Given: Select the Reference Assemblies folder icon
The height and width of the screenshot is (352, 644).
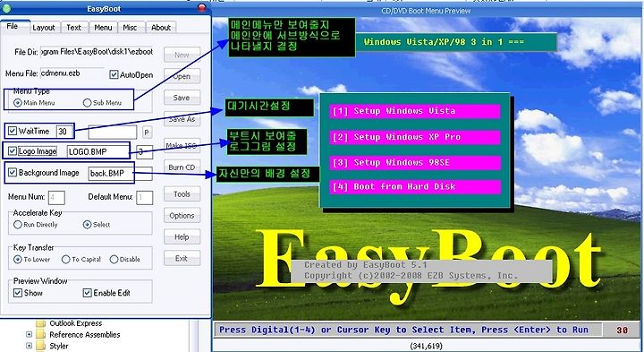Looking at the screenshot, I should coord(40,335).
